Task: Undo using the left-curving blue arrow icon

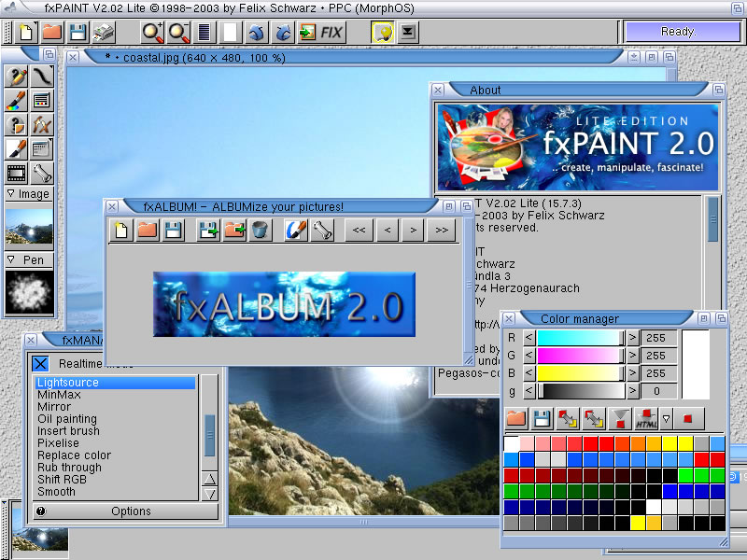Action: pyautogui.click(x=256, y=33)
